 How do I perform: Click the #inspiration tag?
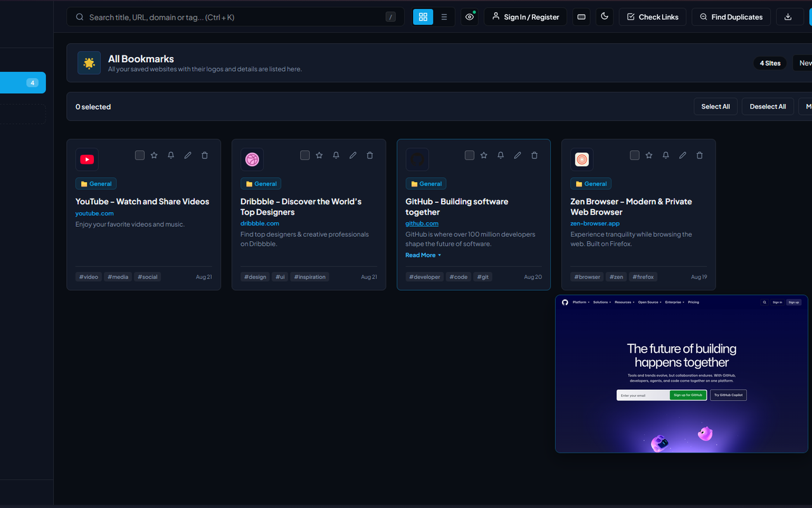(x=310, y=277)
